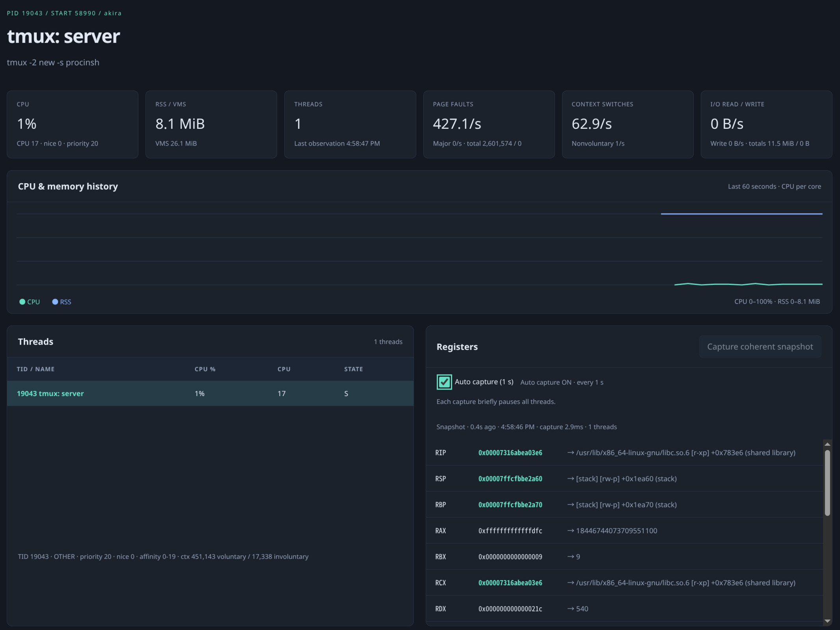Click the 0 B/s I/O read value
Viewport: 840px width, 630px height.
tap(727, 124)
